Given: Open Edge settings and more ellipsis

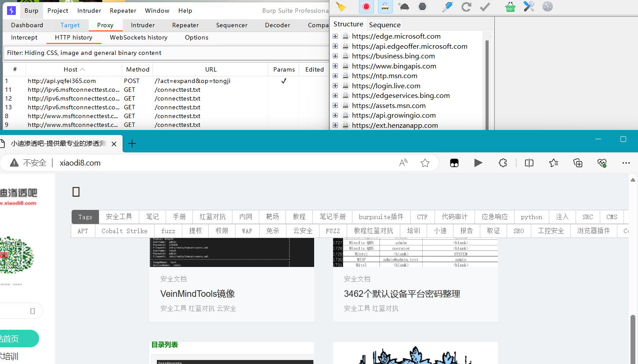Looking at the screenshot, I should click(626, 163).
